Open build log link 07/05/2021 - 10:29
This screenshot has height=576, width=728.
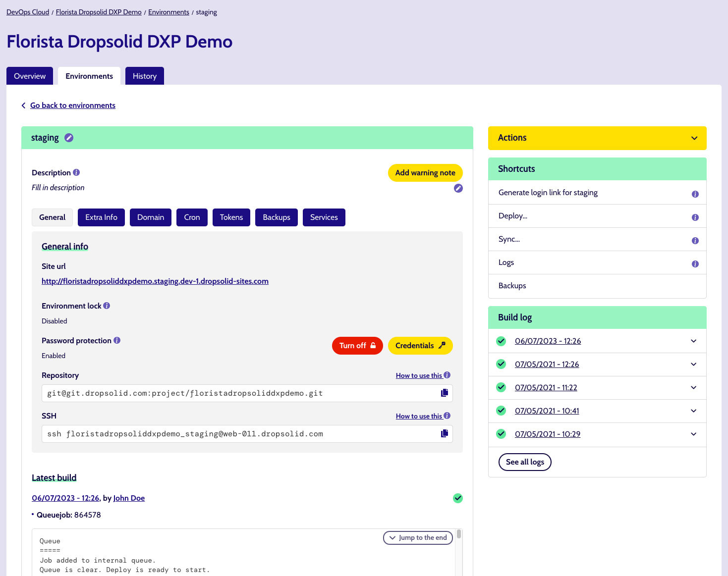[547, 434]
